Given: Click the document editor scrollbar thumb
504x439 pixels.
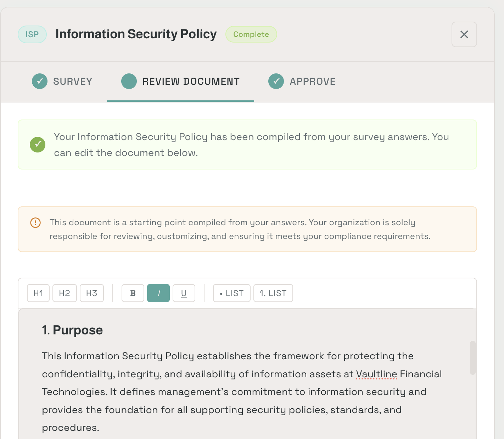Looking at the screenshot, I should (x=472, y=358).
